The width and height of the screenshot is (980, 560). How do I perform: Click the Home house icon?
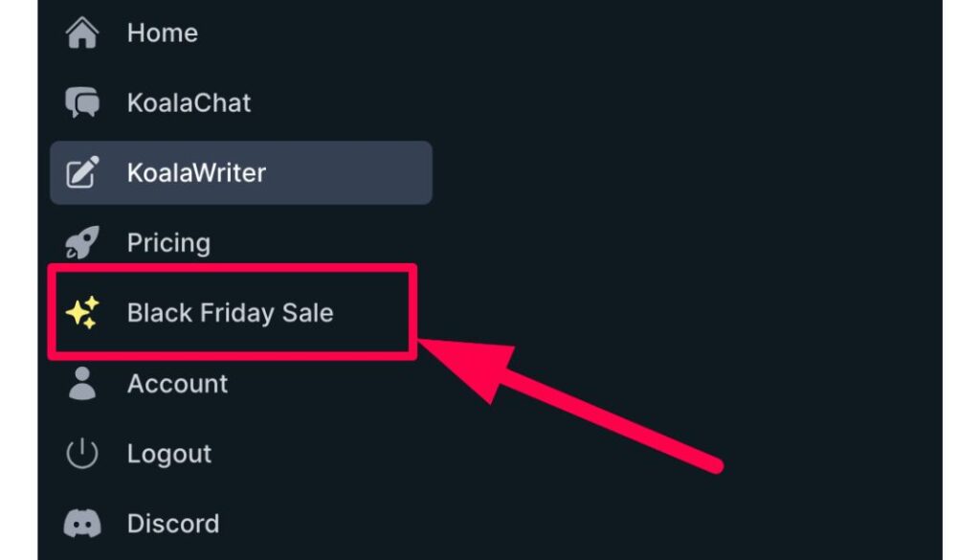[x=81, y=34]
